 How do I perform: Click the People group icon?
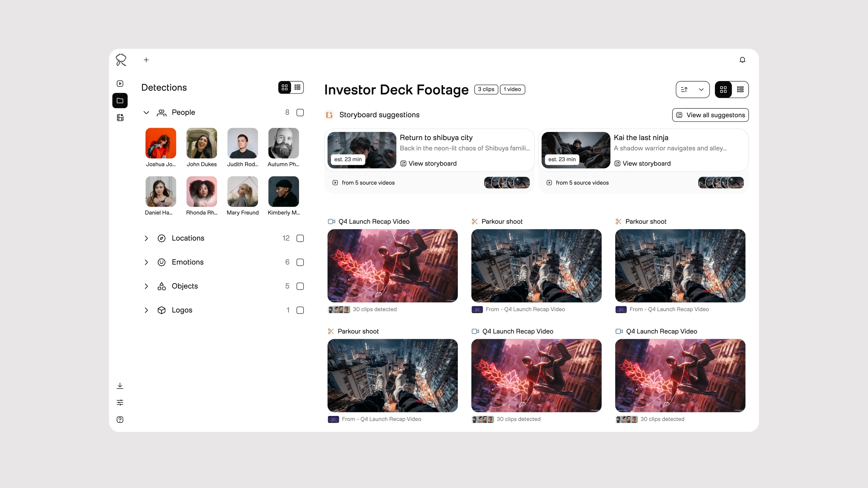(162, 113)
